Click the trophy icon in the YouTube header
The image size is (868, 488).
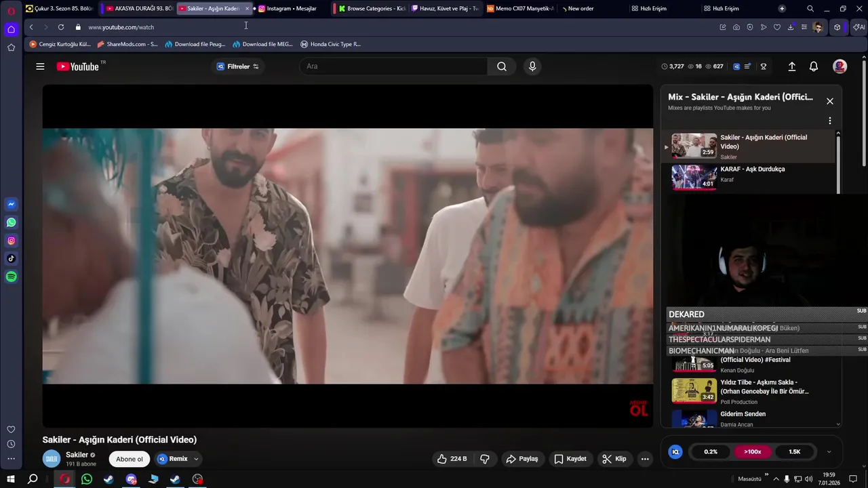pyautogui.click(x=764, y=66)
